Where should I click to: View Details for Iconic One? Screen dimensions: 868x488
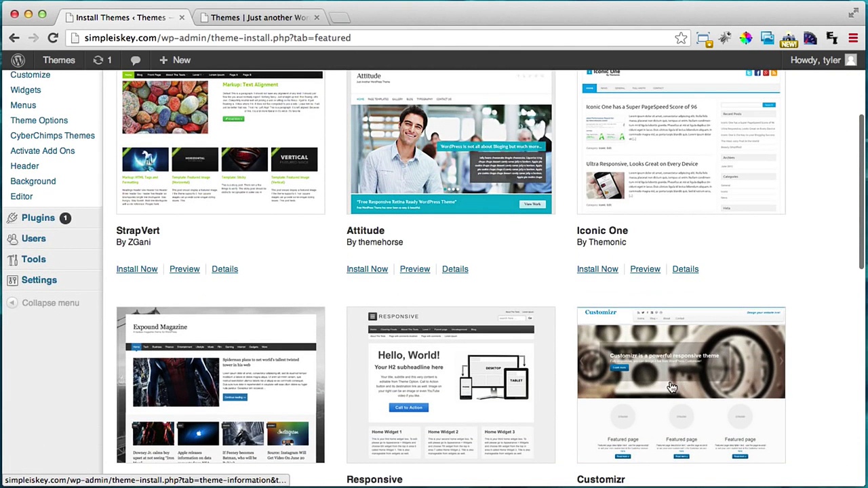point(685,269)
